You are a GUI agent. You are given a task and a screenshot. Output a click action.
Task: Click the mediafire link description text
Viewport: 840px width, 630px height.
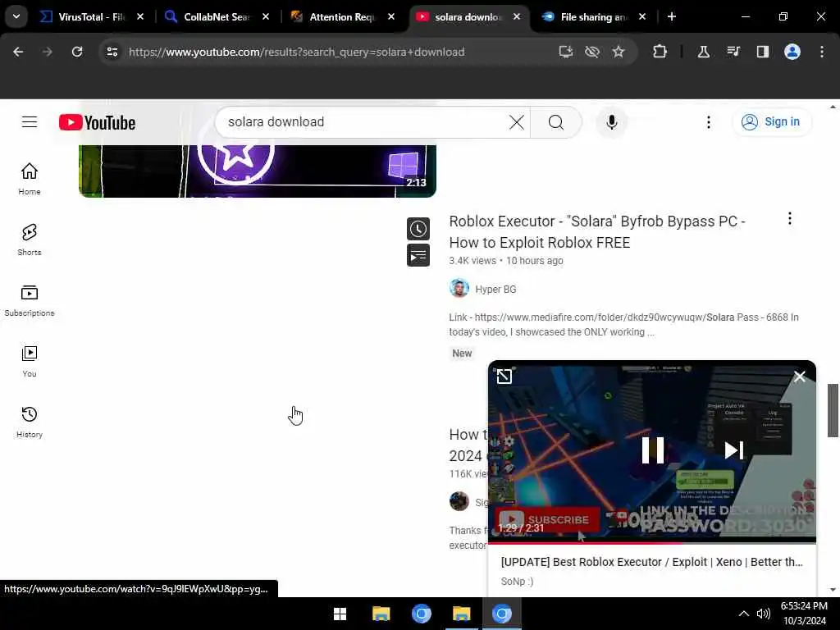[x=623, y=325]
